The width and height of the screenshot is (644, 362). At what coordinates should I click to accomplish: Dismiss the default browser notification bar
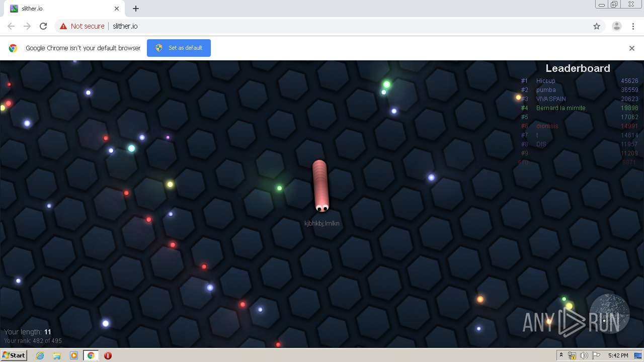tap(632, 48)
